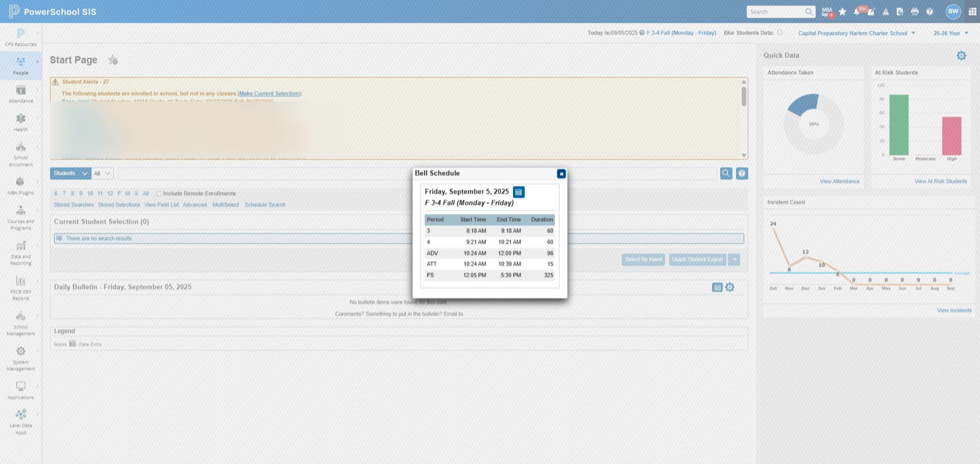Expand Quick Student Export arrow dropdown
The image size is (980, 464).
734,260
